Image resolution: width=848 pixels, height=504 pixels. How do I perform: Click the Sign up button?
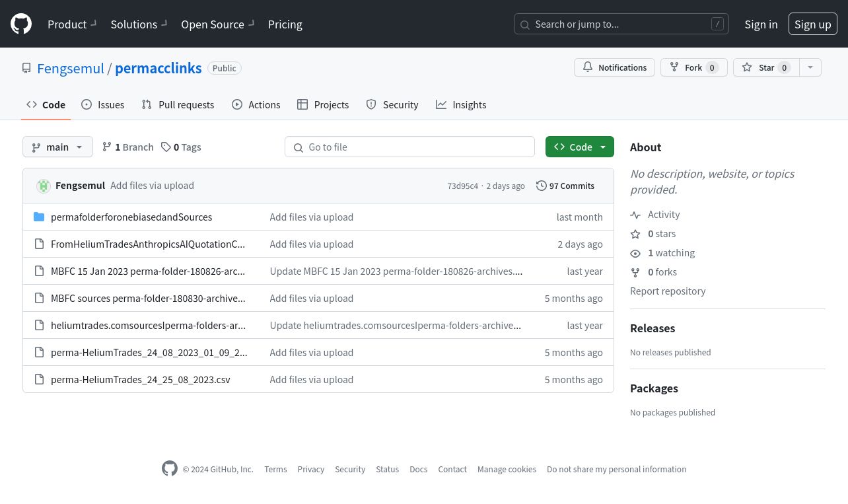click(813, 24)
